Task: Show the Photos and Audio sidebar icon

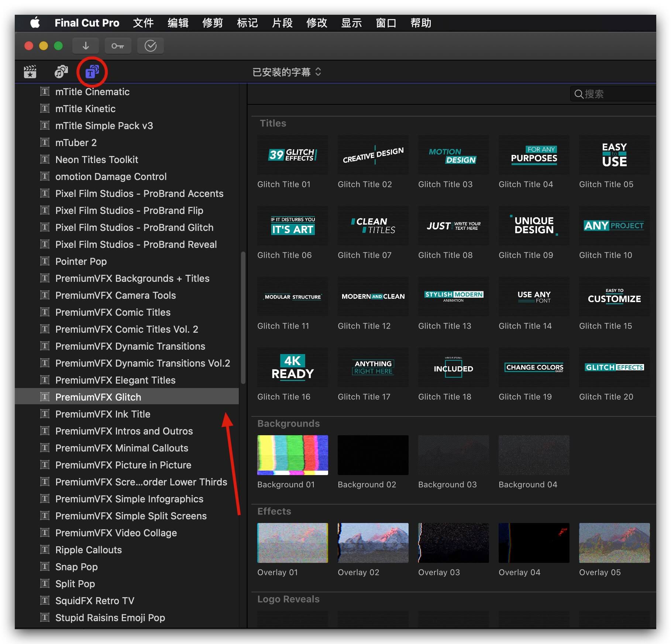Action: tap(61, 72)
